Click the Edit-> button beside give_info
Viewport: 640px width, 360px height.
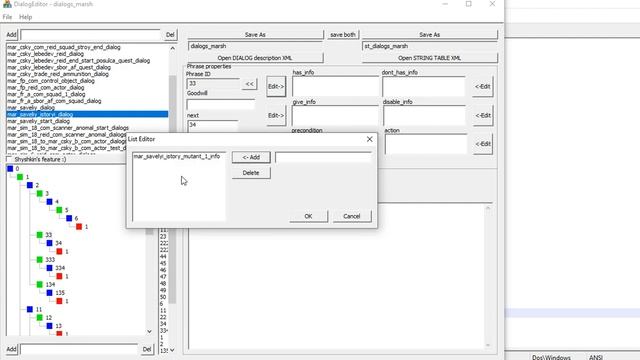(x=276, y=116)
